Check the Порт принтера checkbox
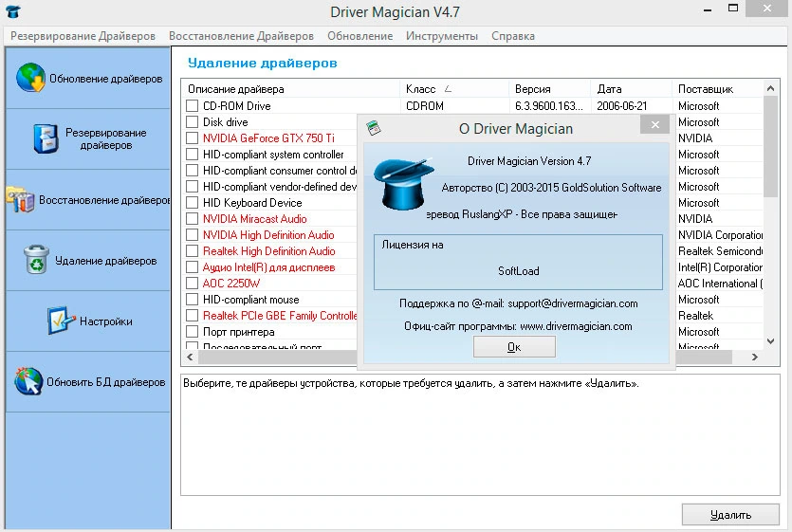Viewport: 792px width, 532px height. tap(192, 332)
